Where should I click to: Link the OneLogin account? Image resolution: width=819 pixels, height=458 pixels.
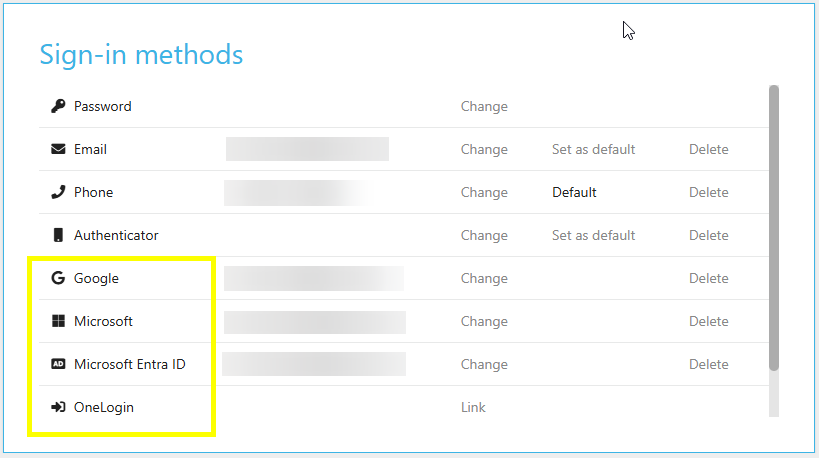pos(473,407)
